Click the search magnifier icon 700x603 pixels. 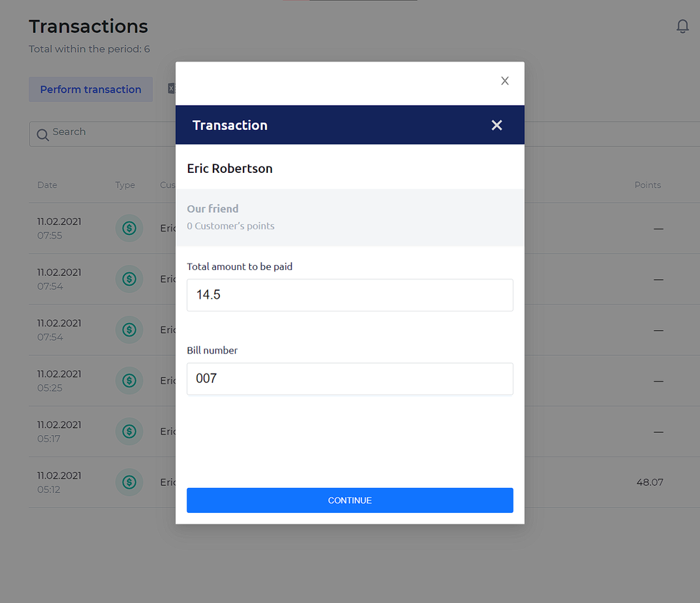coord(43,134)
